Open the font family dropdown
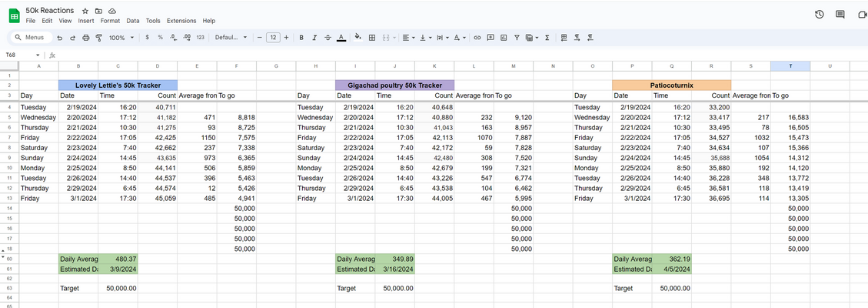Viewport: 868px width, 308px height. pos(231,38)
